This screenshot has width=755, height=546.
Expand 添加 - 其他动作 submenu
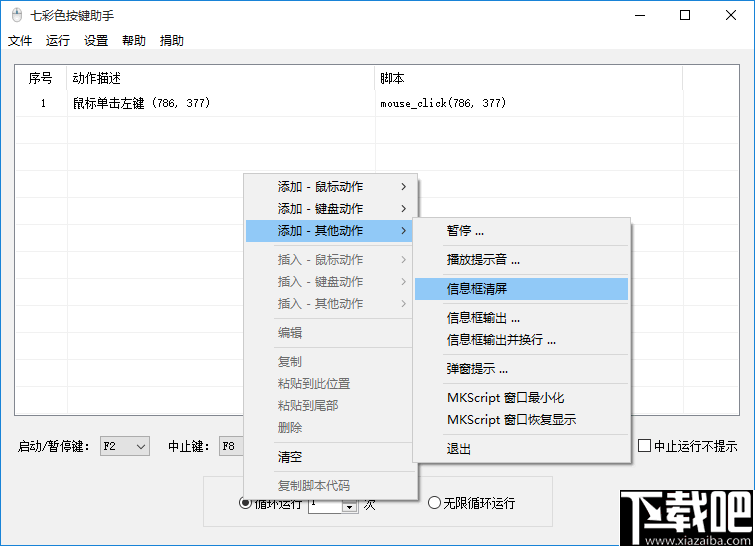[330, 231]
